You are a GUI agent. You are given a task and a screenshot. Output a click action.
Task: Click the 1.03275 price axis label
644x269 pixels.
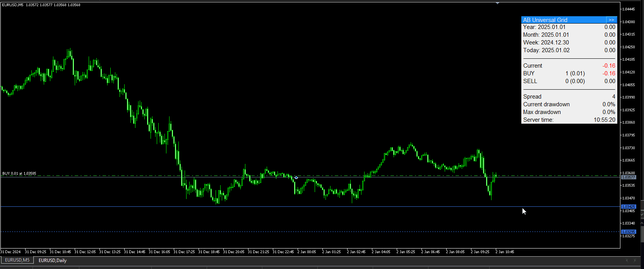pyautogui.click(x=629, y=236)
